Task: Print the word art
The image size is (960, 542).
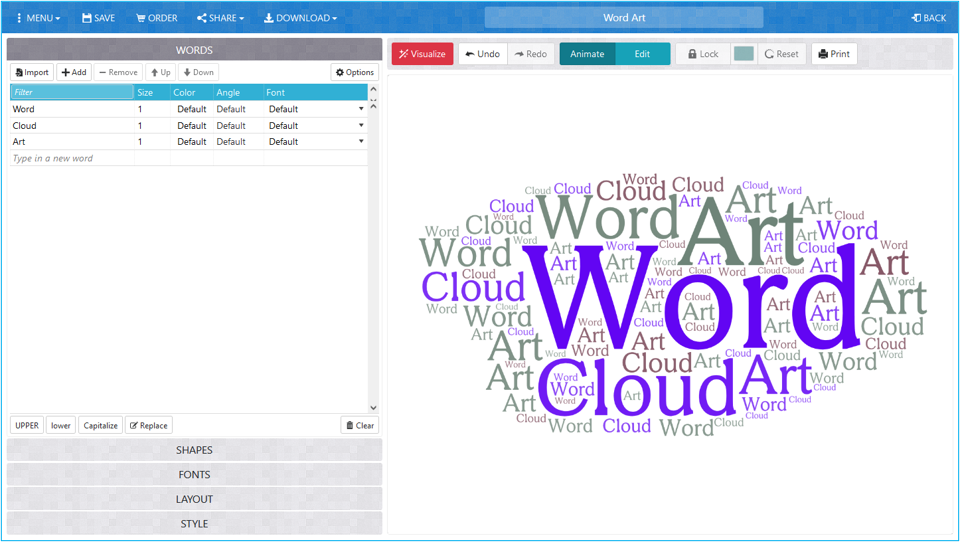Action: [834, 54]
